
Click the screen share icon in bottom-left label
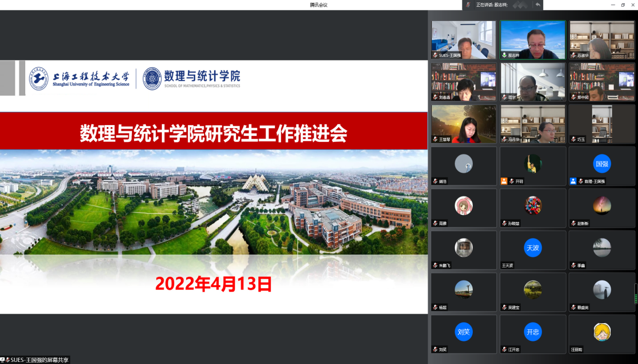(3, 360)
